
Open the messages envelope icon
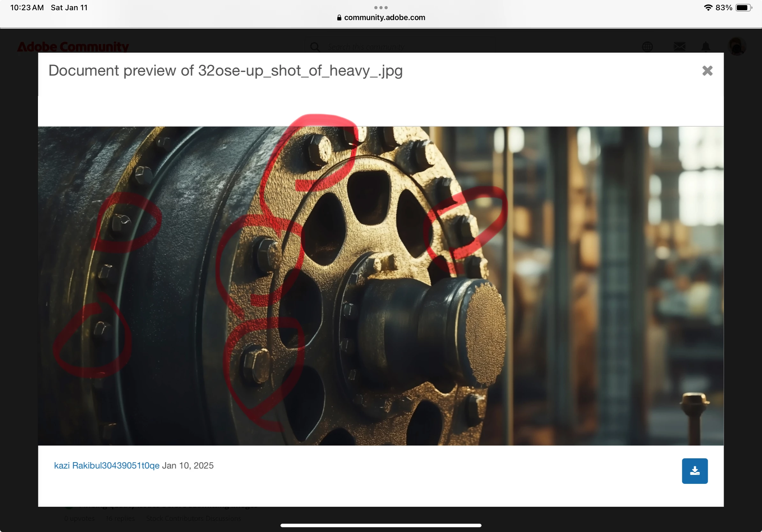679,47
